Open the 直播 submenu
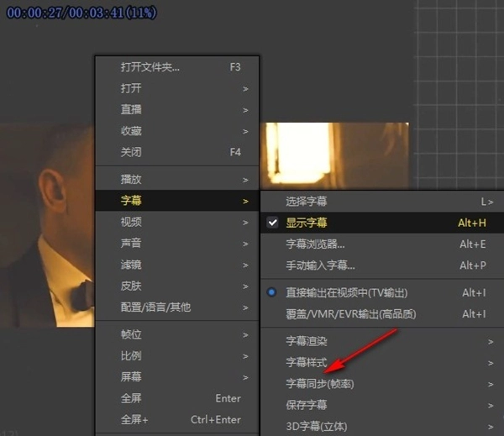504x436 pixels. coord(131,109)
